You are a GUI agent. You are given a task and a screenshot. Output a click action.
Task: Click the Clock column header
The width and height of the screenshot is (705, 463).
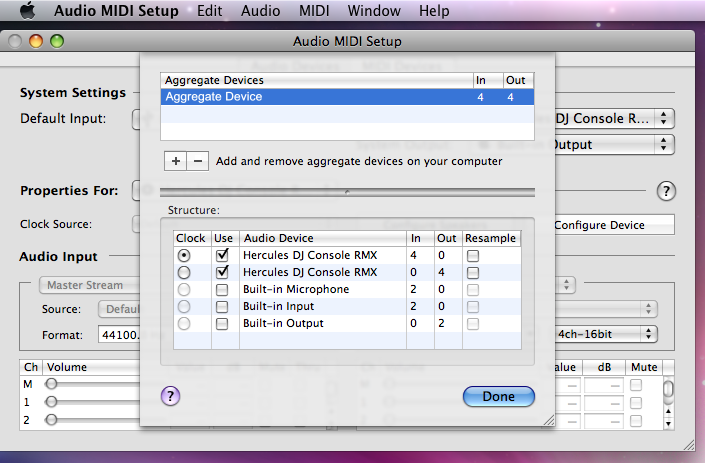(192, 238)
